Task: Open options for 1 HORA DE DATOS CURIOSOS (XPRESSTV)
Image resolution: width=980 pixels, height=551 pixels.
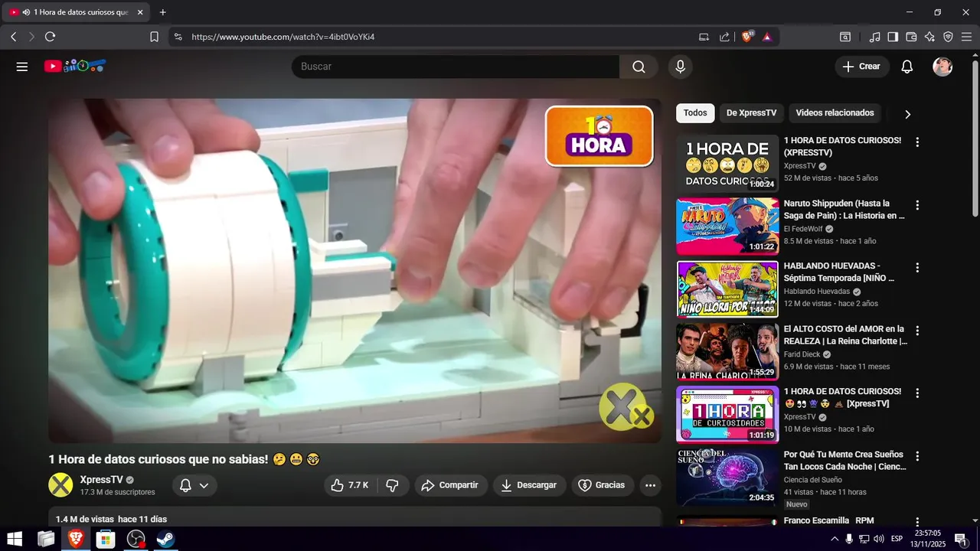Action: coord(917,142)
